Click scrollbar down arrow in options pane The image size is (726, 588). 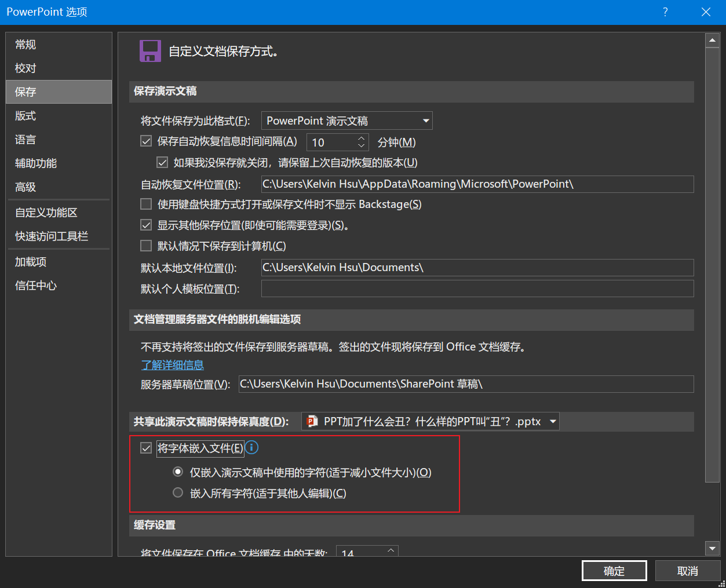coord(712,548)
